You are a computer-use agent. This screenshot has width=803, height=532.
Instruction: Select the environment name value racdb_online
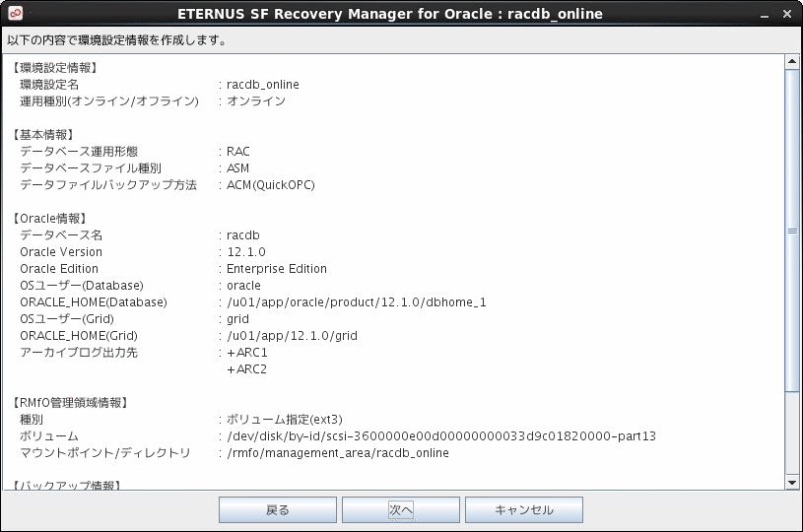(x=263, y=85)
